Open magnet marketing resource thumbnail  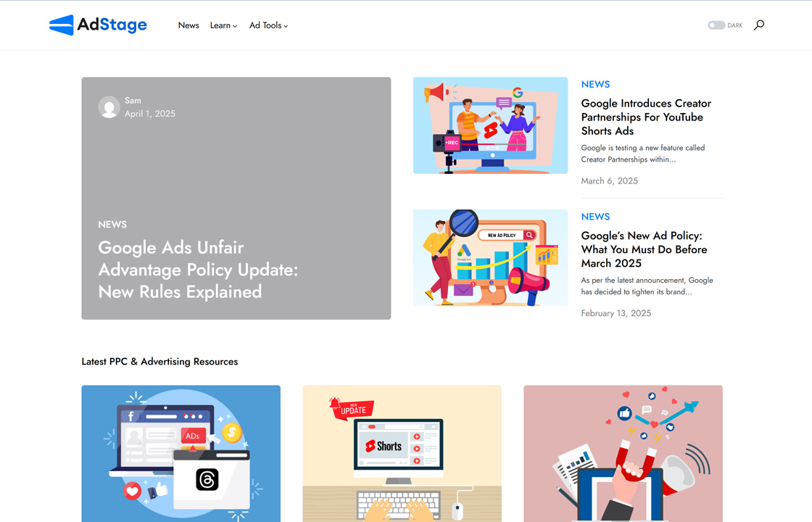[623, 454]
